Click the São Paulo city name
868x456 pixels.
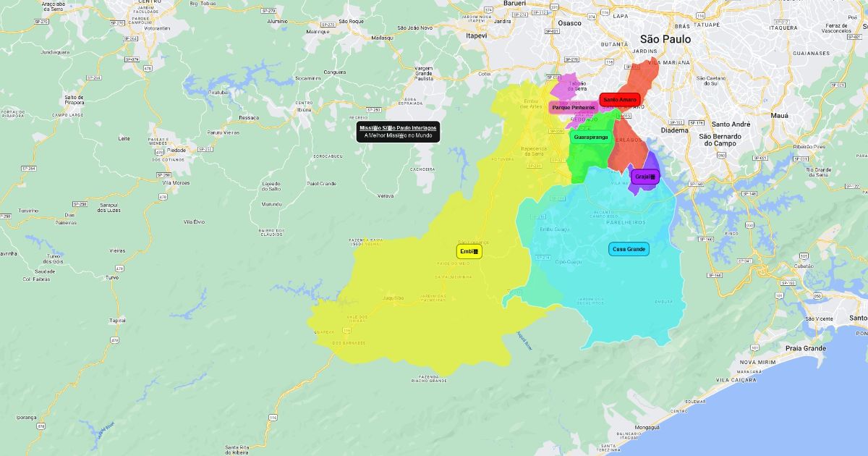pos(665,39)
